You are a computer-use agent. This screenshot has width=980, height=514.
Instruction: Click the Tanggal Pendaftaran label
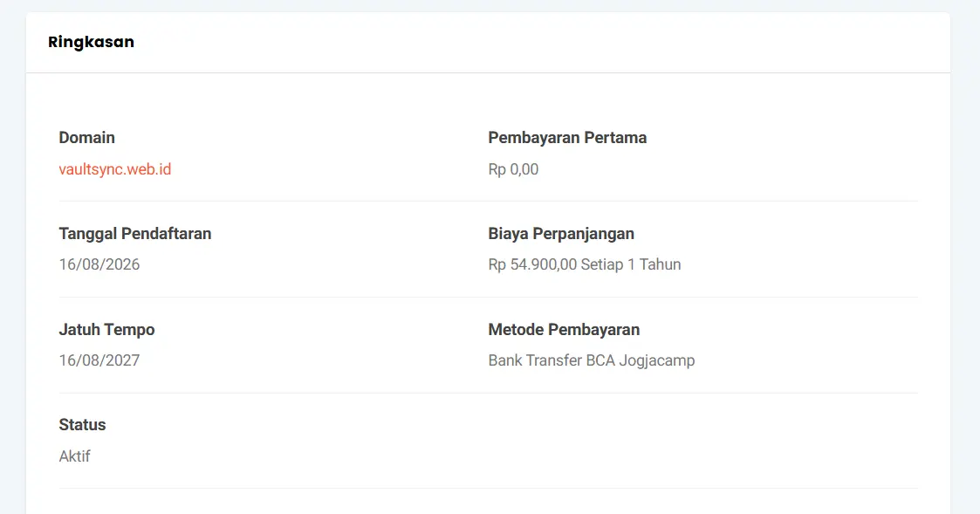[x=135, y=234]
